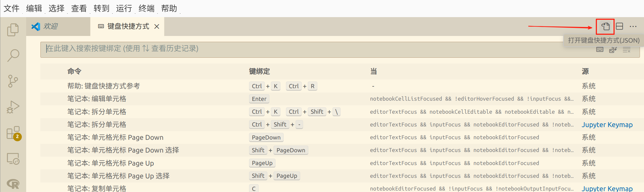The image size is (644, 192).
Task: Open the Remote Explorer view icon
Action: point(13,159)
